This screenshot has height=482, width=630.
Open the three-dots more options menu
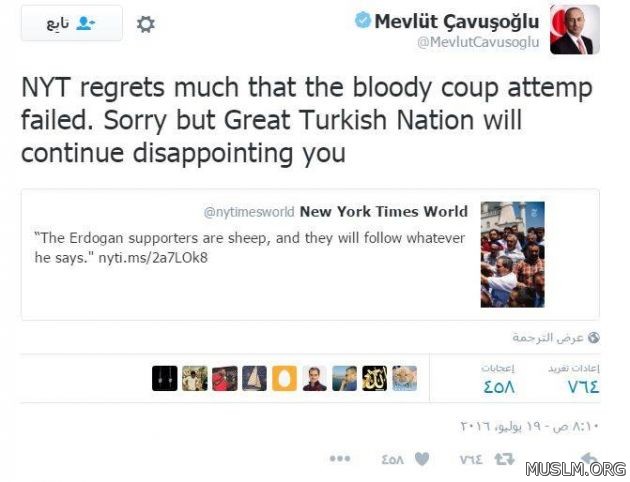click(x=340, y=458)
